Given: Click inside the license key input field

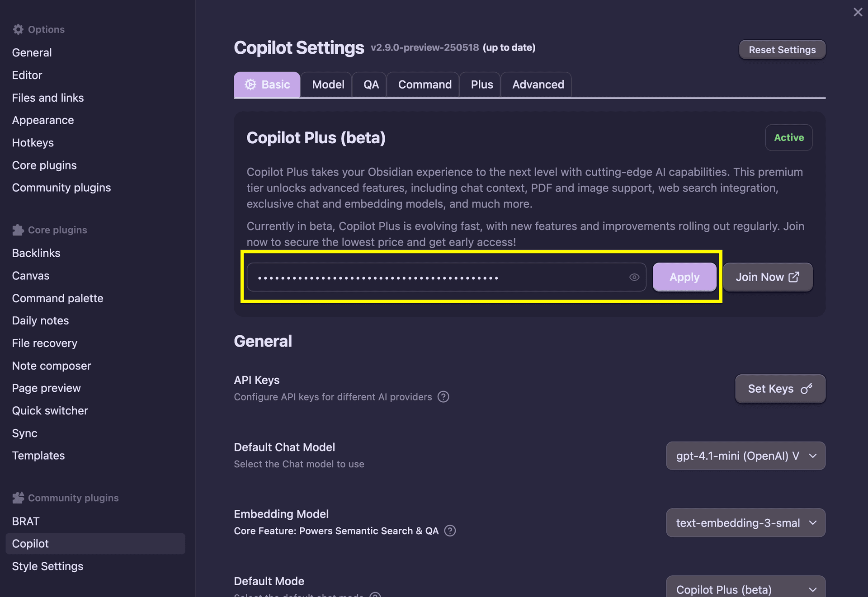Looking at the screenshot, I should point(429,277).
